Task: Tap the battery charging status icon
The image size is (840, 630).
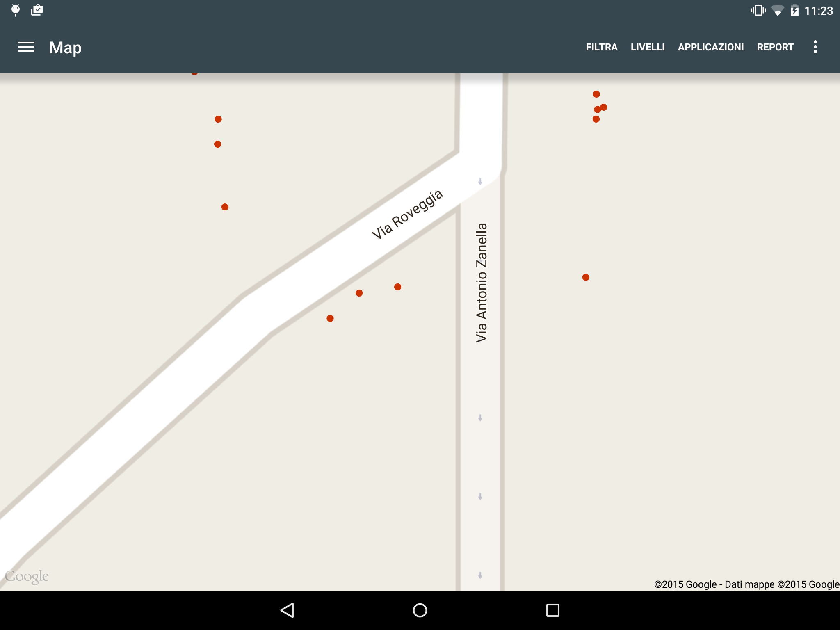Action: 794,10
